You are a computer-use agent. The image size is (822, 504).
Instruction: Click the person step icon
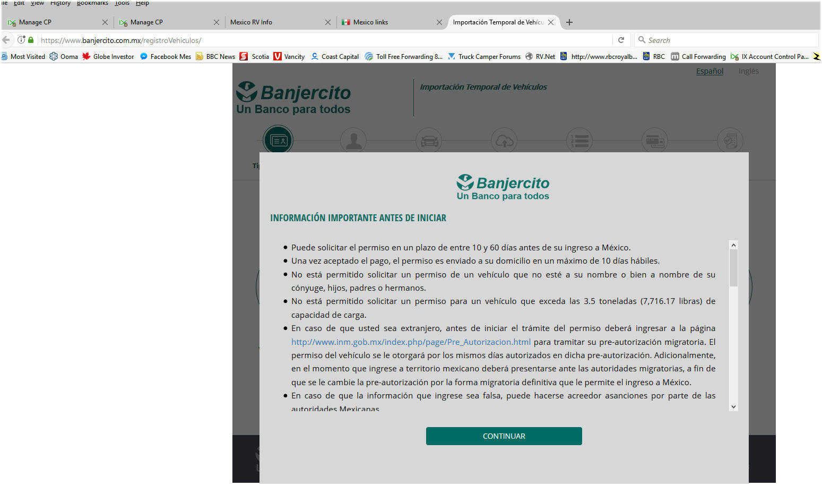click(x=354, y=141)
